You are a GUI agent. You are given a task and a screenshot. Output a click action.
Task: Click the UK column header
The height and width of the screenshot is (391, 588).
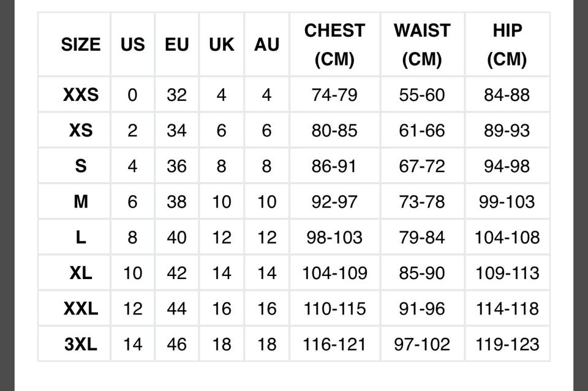221,45
